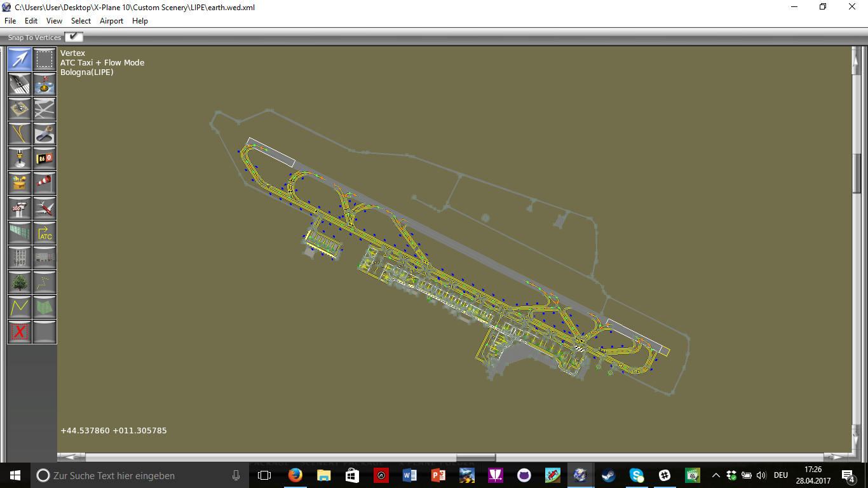This screenshot has width=868, height=488.
Task: Switch input language via DEU indicator
Action: (x=781, y=475)
